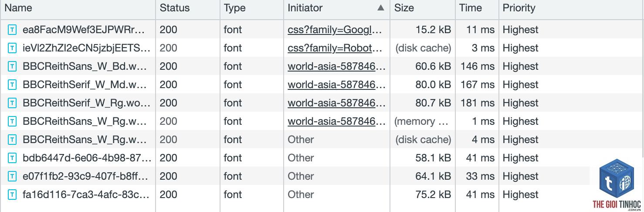Select the bdb6447d-6e06-4b98-87 request name
Image resolution: width=644 pixels, height=212 pixels.
pyautogui.click(x=87, y=158)
